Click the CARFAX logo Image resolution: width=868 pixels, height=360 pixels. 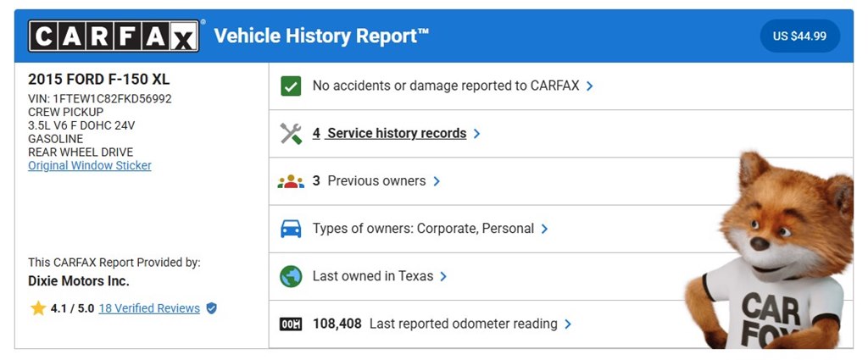pyautogui.click(x=114, y=36)
